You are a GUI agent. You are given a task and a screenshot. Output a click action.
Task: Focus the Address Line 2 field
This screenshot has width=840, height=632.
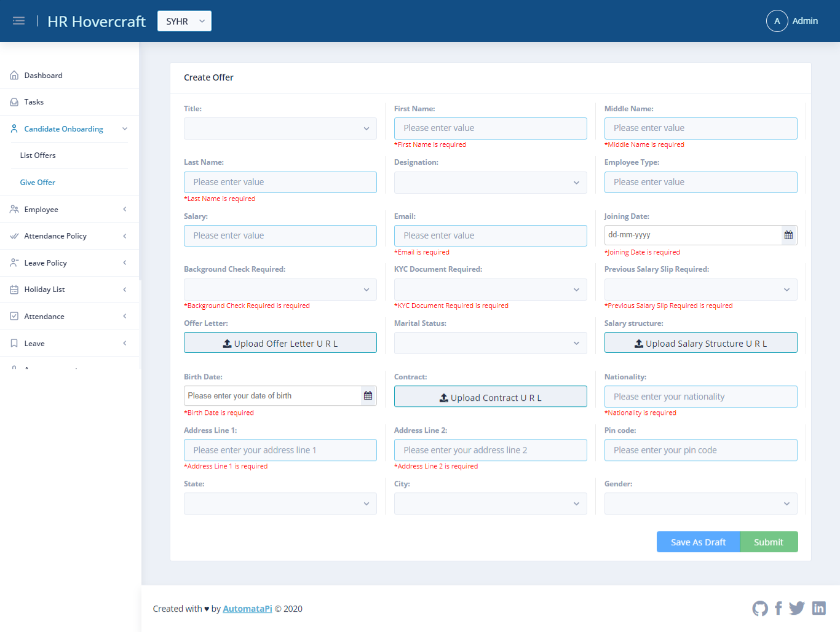point(491,450)
